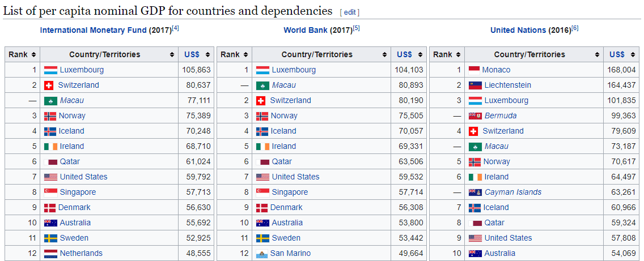The image size is (644, 261).
Task: Open Monaco link in United Nations table
Action: click(496, 70)
